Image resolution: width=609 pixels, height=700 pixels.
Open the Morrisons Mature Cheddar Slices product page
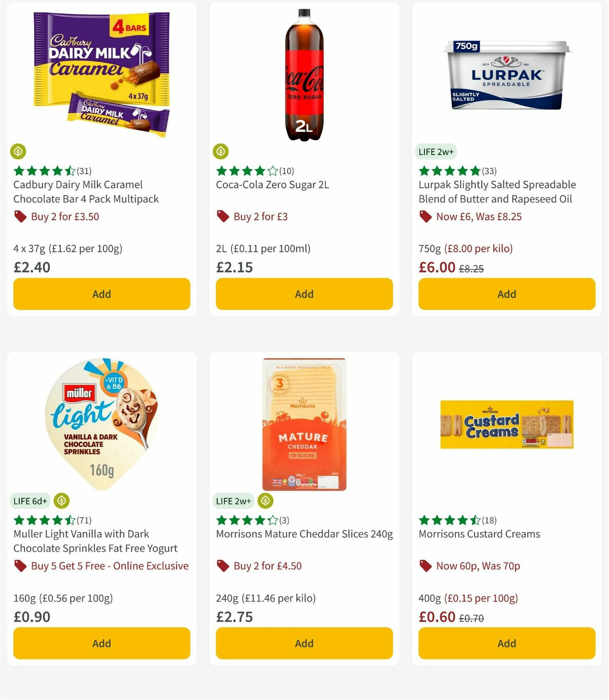304,534
